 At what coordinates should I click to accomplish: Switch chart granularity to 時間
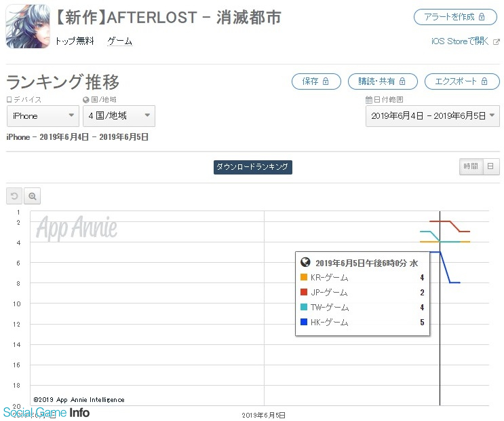point(471,166)
